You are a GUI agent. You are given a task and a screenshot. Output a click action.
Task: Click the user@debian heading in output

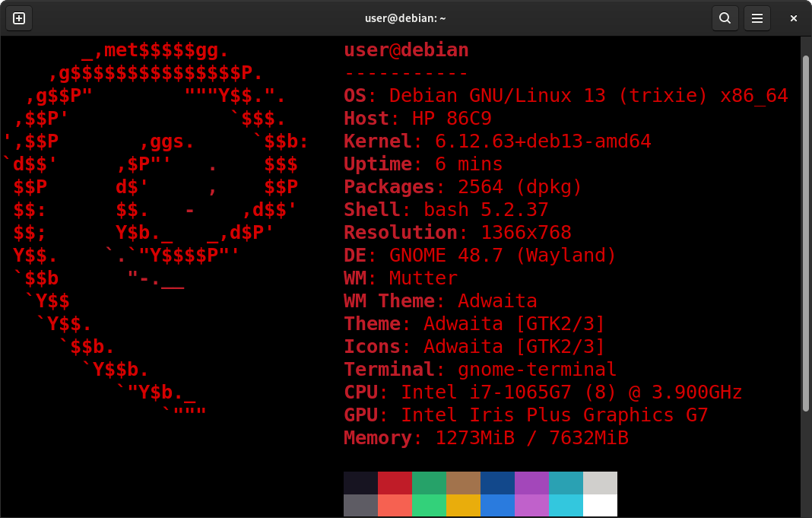[406, 51]
